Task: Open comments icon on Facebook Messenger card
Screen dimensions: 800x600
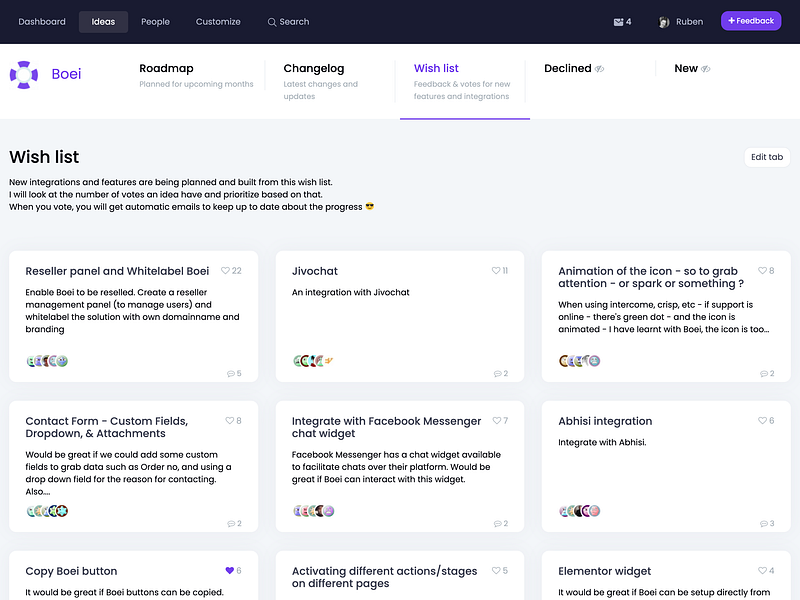Action: (497, 523)
